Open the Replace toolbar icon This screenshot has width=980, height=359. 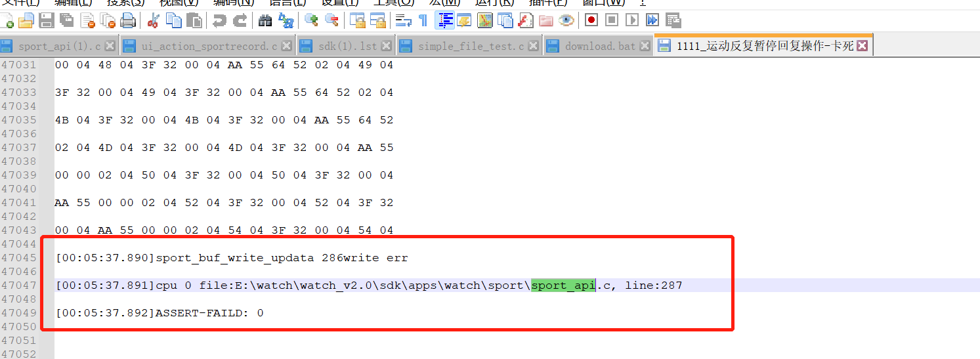(x=286, y=21)
